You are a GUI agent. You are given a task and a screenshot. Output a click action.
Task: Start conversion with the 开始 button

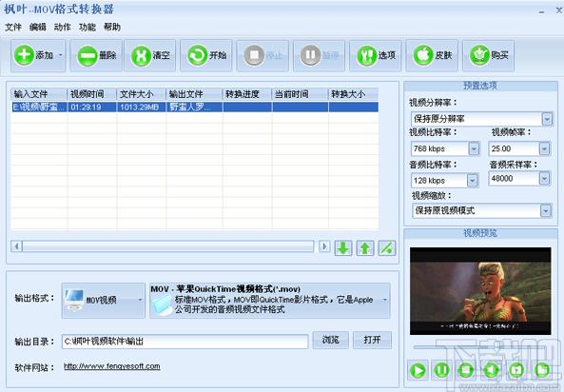206,55
